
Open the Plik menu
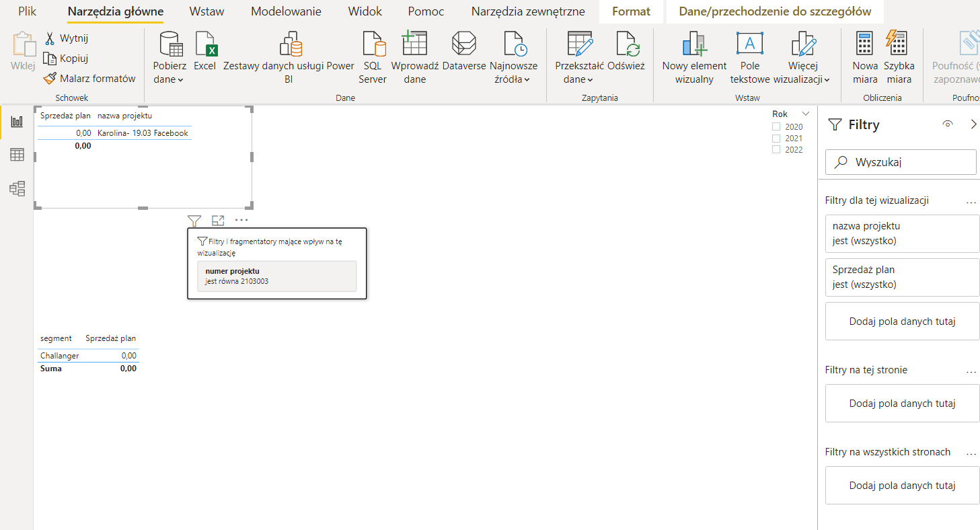pyautogui.click(x=28, y=11)
